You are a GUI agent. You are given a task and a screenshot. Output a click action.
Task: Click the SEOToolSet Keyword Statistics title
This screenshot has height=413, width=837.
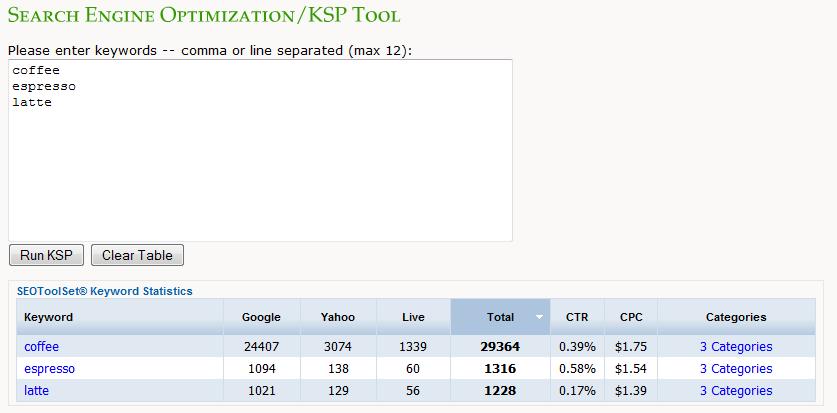coord(105,291)
